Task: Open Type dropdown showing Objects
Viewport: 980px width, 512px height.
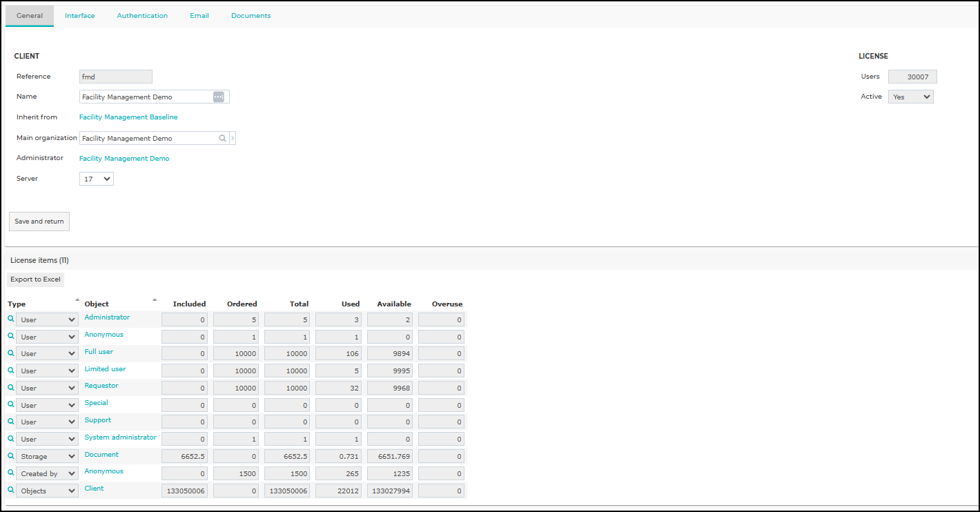Action: click(x=47, y=491)
